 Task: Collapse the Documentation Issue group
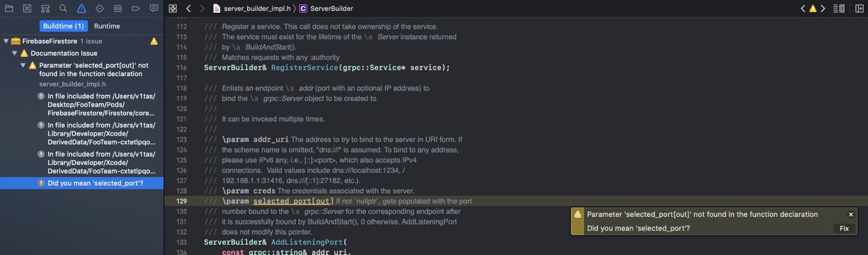pos(14,53)
